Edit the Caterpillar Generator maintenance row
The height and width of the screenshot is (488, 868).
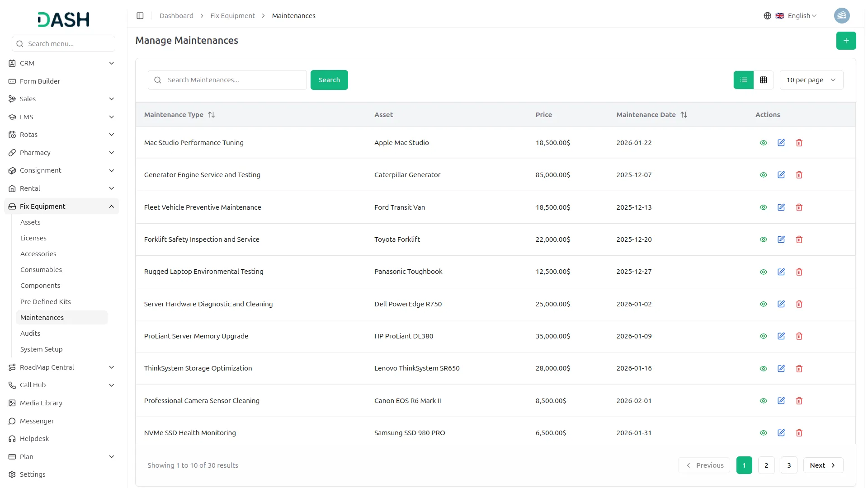point(781,175)
